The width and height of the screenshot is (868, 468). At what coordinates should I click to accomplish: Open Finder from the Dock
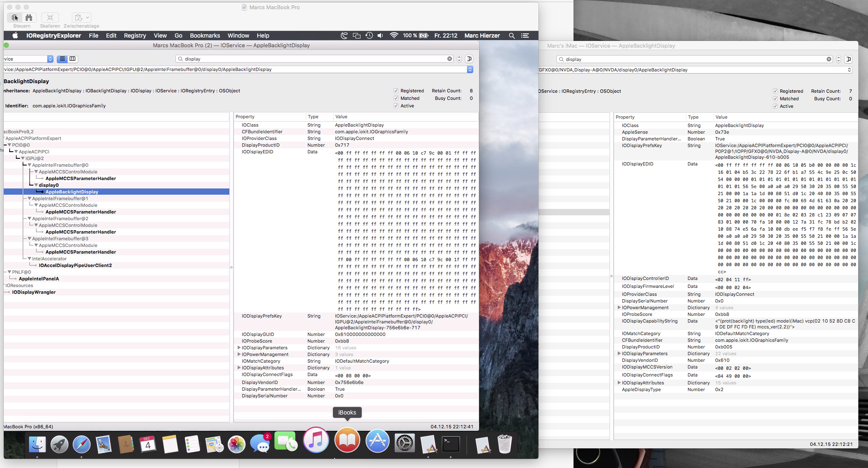37,444
